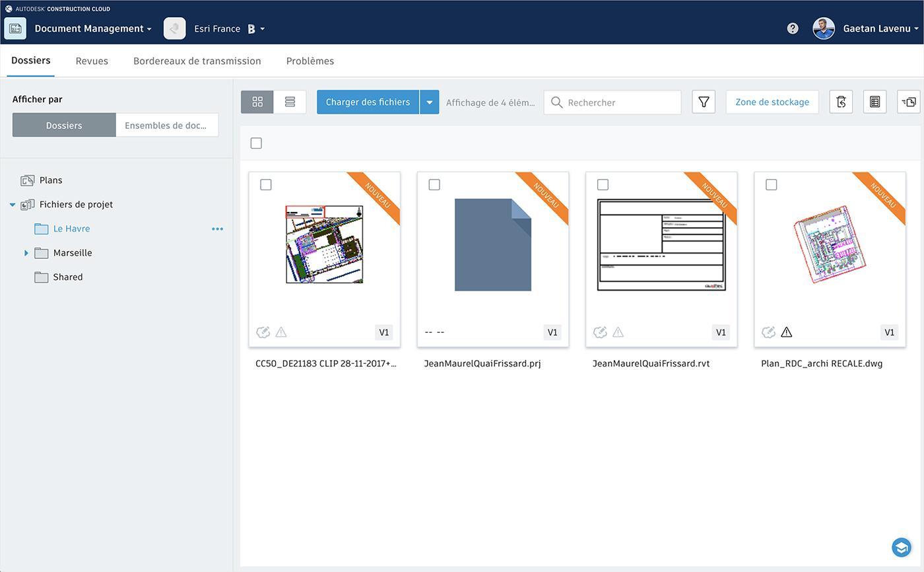The height and width of the screenshot is (572, 924).
Task: Open the learning assistant graduation cap icon
Action: [901, 548]
